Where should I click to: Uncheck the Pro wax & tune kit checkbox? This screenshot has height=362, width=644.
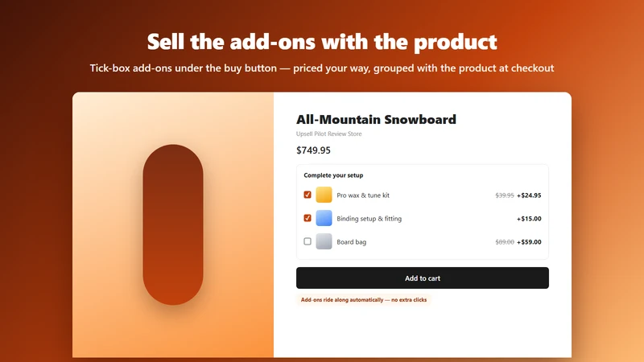[x=308, y=195]
